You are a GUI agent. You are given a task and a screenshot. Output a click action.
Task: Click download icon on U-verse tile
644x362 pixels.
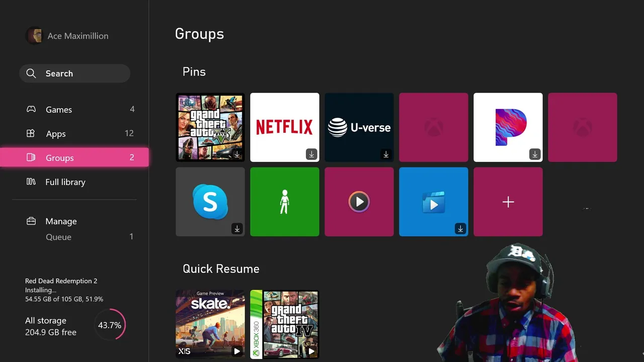click(386, 154)
